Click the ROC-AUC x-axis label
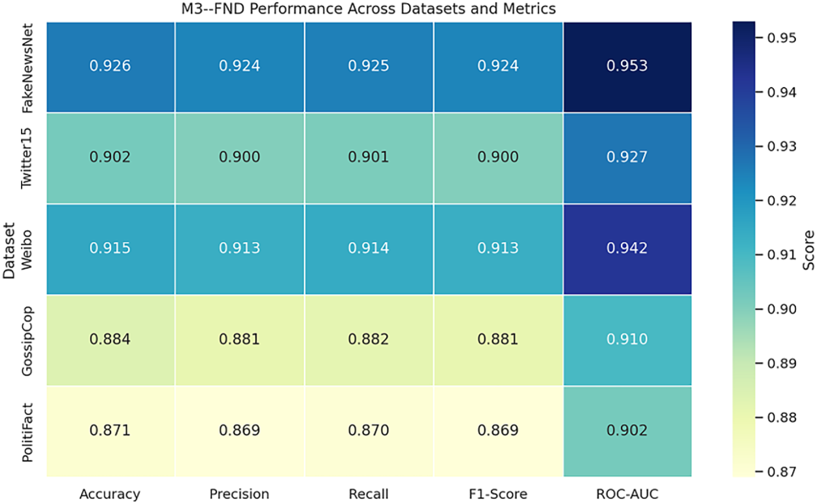 coord(626,494)
